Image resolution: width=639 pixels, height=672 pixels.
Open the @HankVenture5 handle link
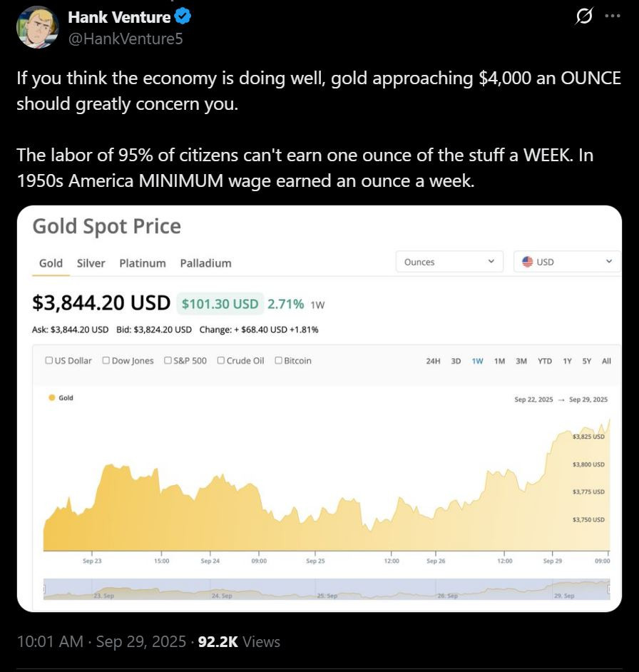pyautogui.click(x=126, y=39)
